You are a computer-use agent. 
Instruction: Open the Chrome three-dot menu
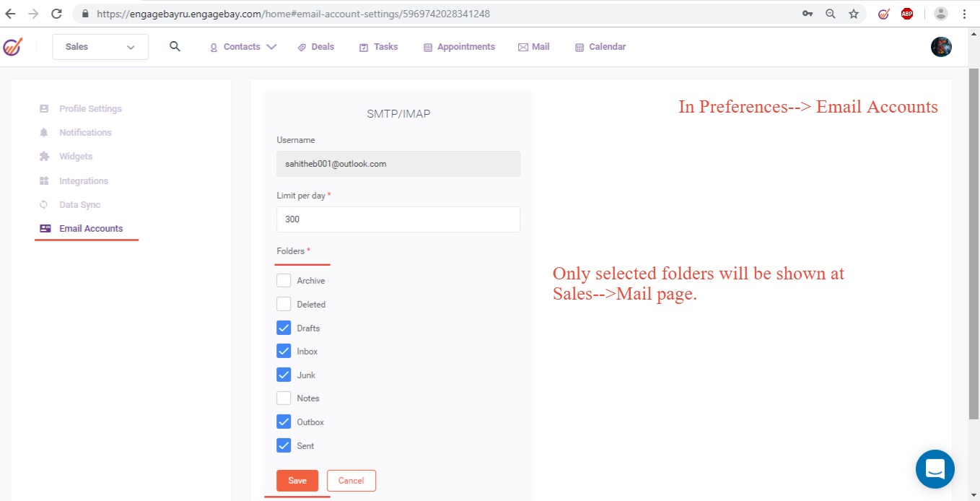coord(964,14)
